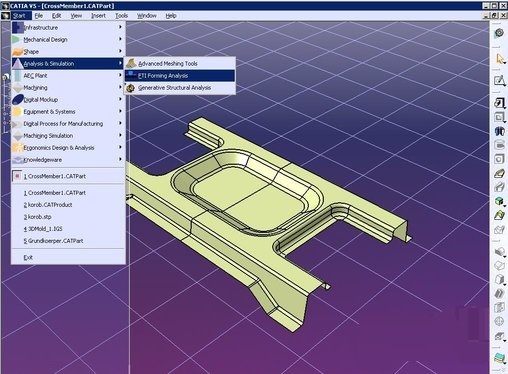Choose Equipment & Systems entry
The height and width of the screenshot is (374, 508).
68,111
